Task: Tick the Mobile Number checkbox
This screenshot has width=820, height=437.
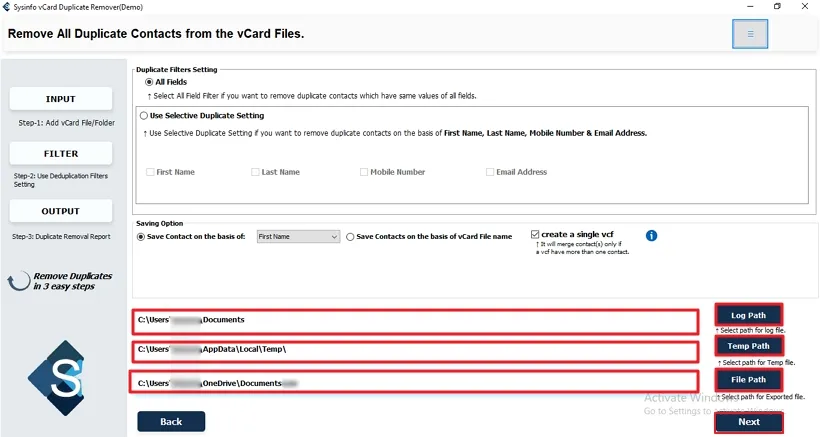Action: point(364,172)
